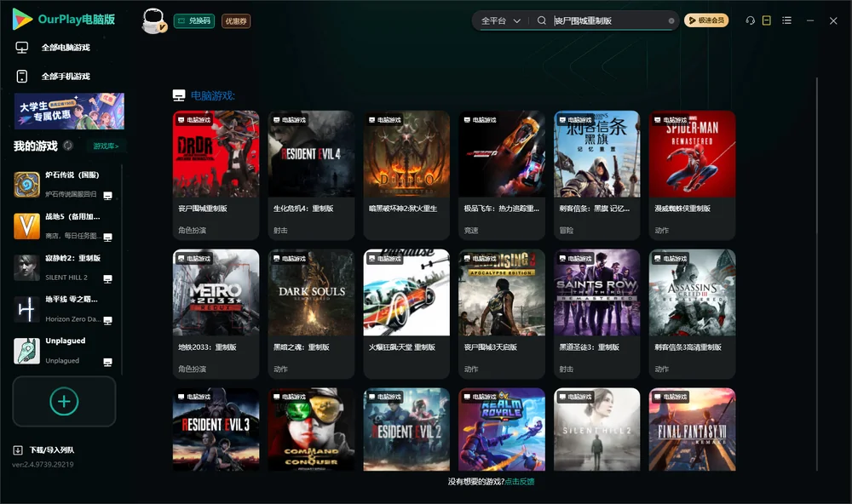This screenshot has height=504, width=852.
Task: Open the 生化危机4: 重制版 game card
Action: [311, 175]
